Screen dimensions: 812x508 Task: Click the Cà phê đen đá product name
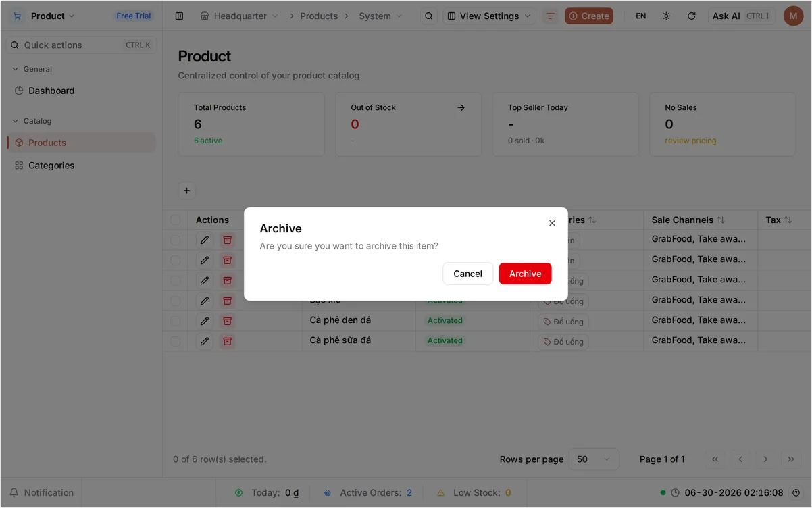(x=340, y=320)
